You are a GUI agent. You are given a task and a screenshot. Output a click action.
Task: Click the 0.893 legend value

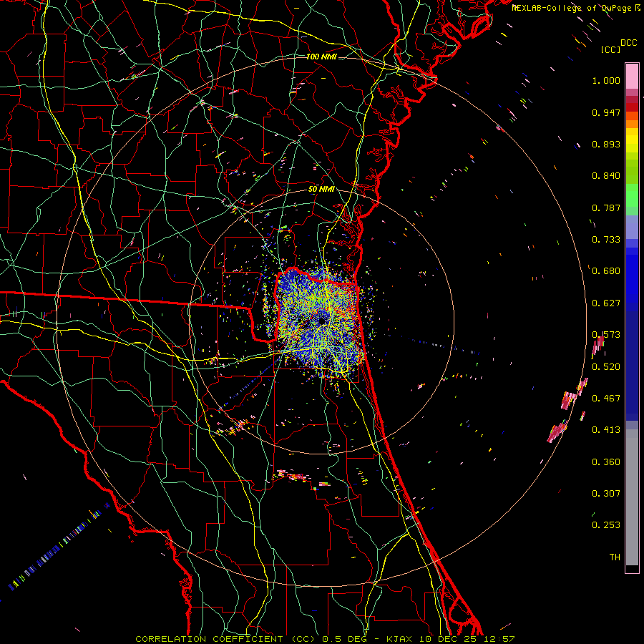[606, 144]
